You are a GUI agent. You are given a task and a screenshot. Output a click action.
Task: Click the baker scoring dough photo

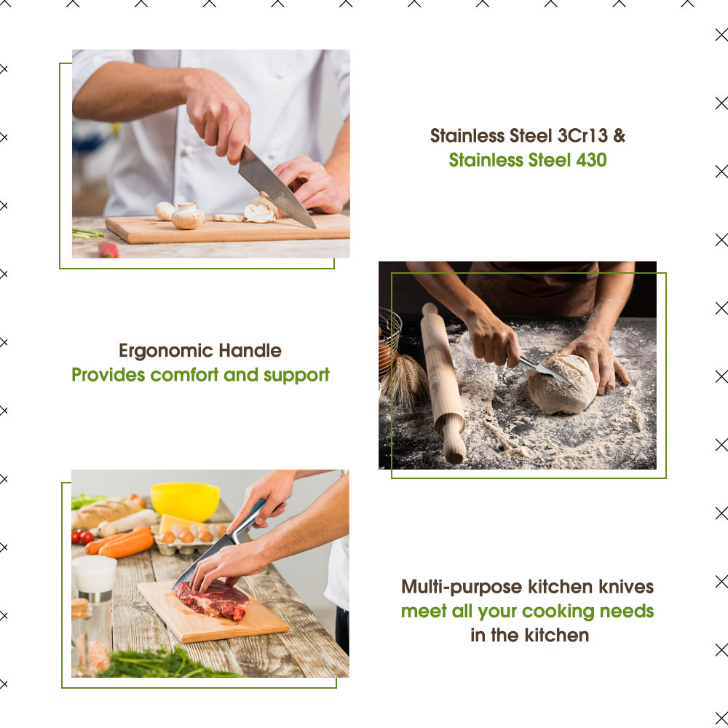tap(517, 365)
